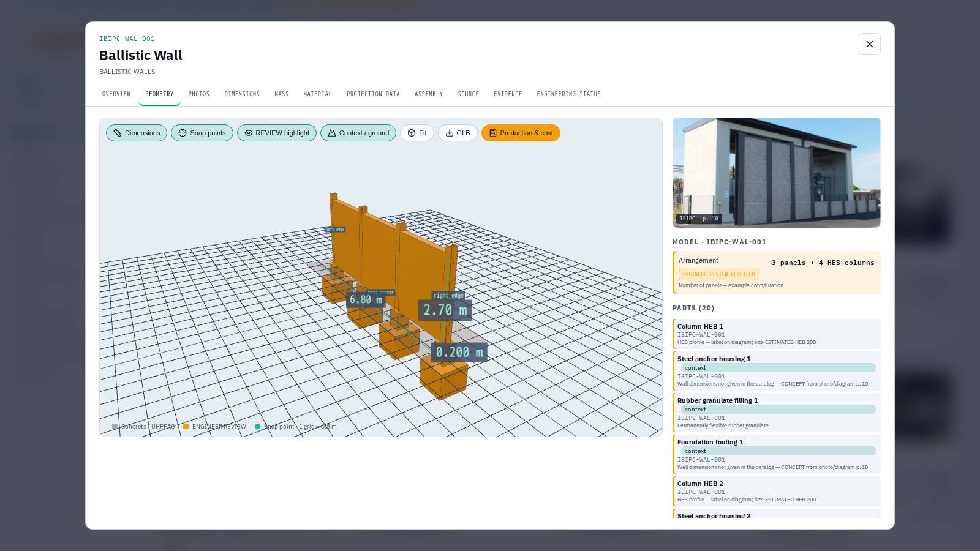The width and height of the screenshot is (980, 551).
Task: Click the teal Snap point legend dot
Action: tap(257, 427)
